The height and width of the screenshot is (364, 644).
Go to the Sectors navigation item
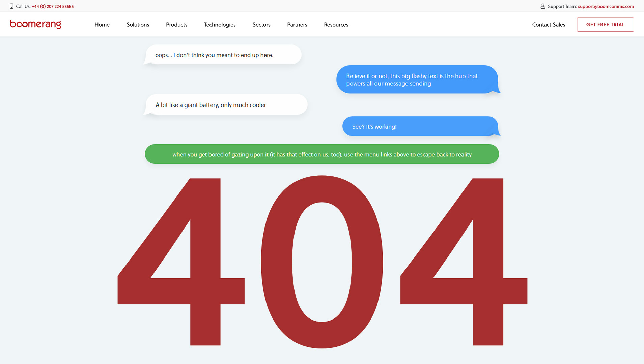point(261,25)
